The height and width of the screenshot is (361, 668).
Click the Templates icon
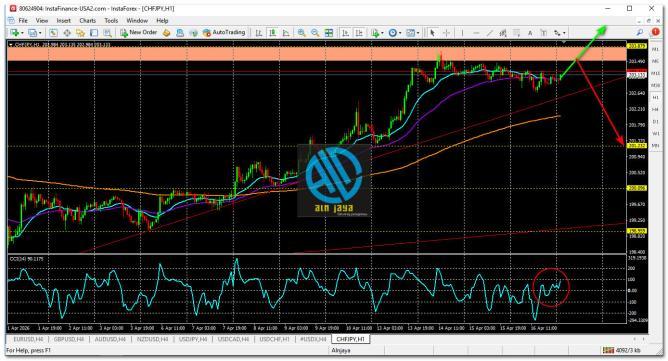tap(410, 33)
